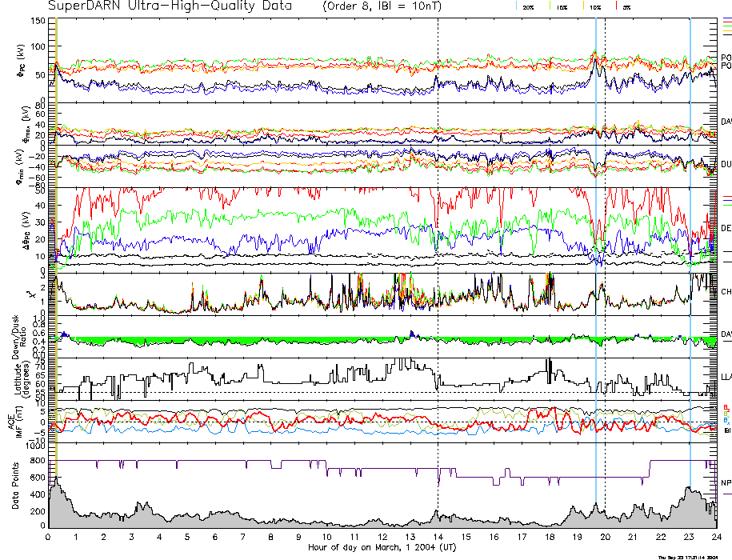Click the black |B| legend label
This screenshot has width=732, height=560.
[727, 430]
